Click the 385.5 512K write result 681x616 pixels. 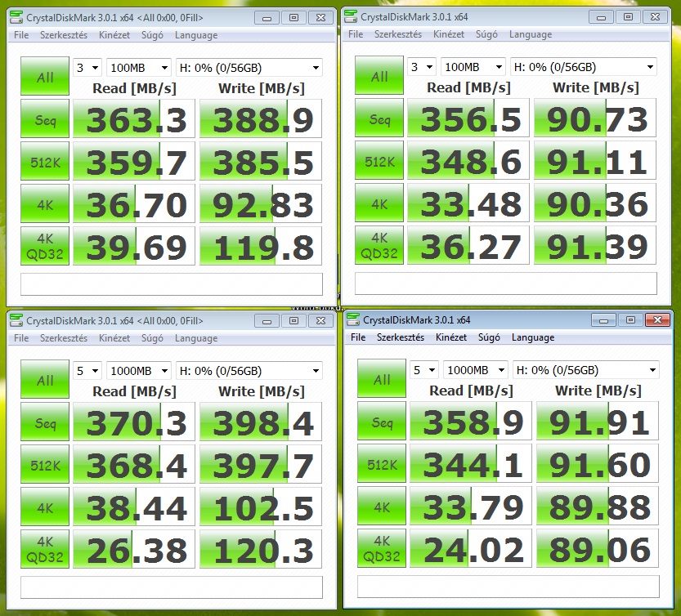[261, 161]
